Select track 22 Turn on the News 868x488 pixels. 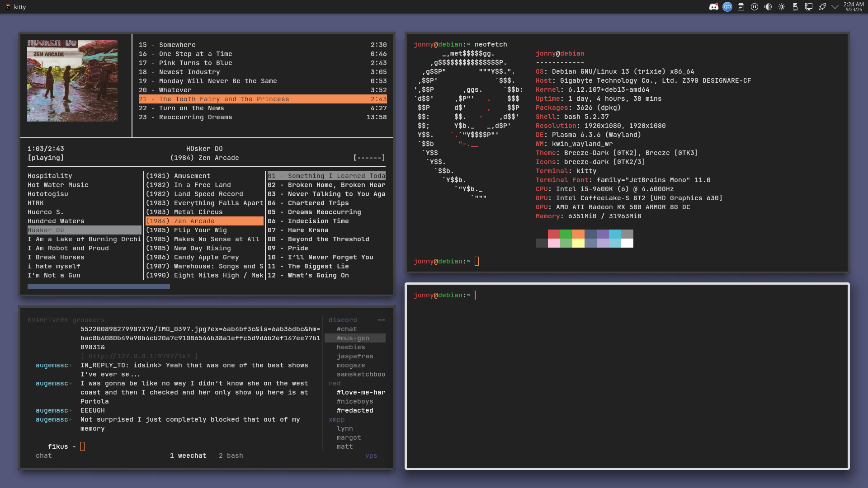pyautogui.click(x=263, y=108)
